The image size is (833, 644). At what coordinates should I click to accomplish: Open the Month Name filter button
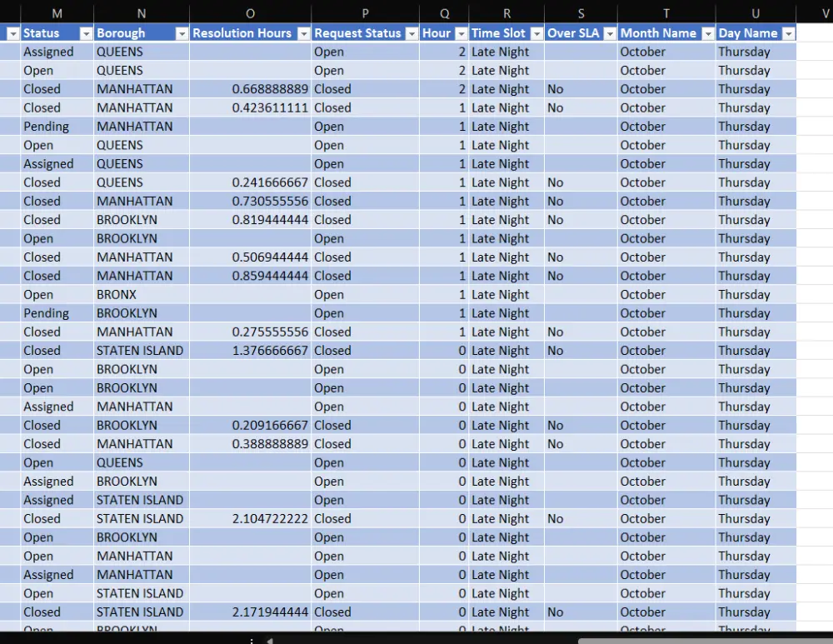[x=708, y=33]
